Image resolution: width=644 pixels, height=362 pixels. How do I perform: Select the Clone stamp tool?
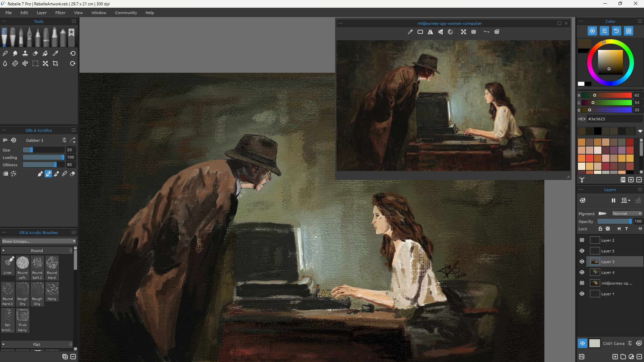pos(25,53)
